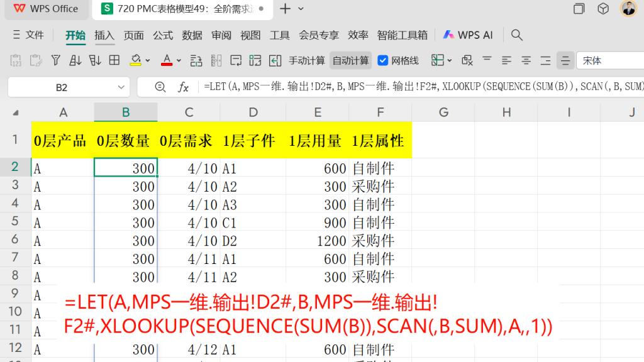Uncheck the 网格线 gridlines checkbox

(x=382, y=61)
